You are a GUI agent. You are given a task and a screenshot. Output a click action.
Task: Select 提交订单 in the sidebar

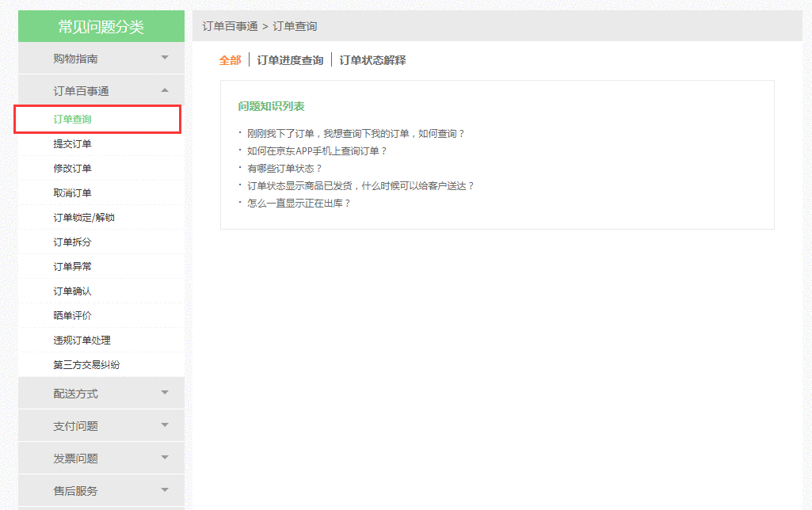click(72, 144)
